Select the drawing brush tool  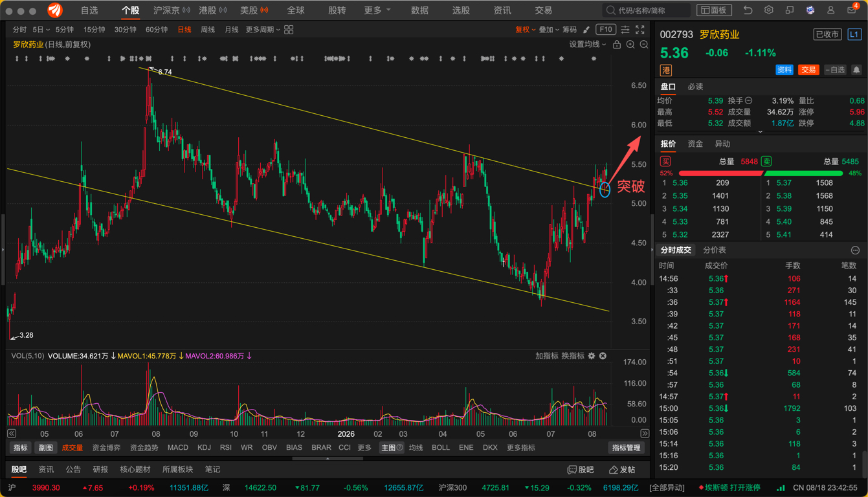[x=586, y=30]
